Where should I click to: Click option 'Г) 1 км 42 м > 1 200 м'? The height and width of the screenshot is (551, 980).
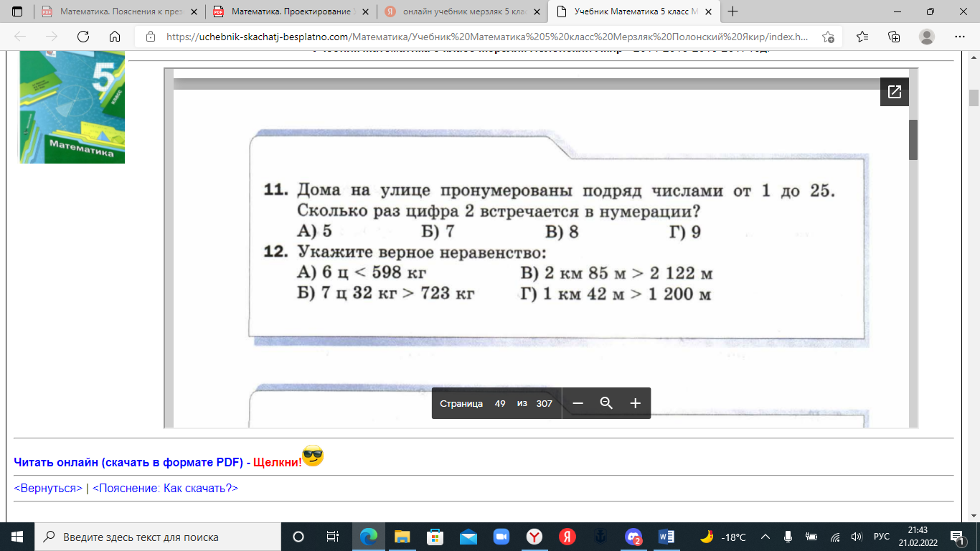click(x=616, y=295)
